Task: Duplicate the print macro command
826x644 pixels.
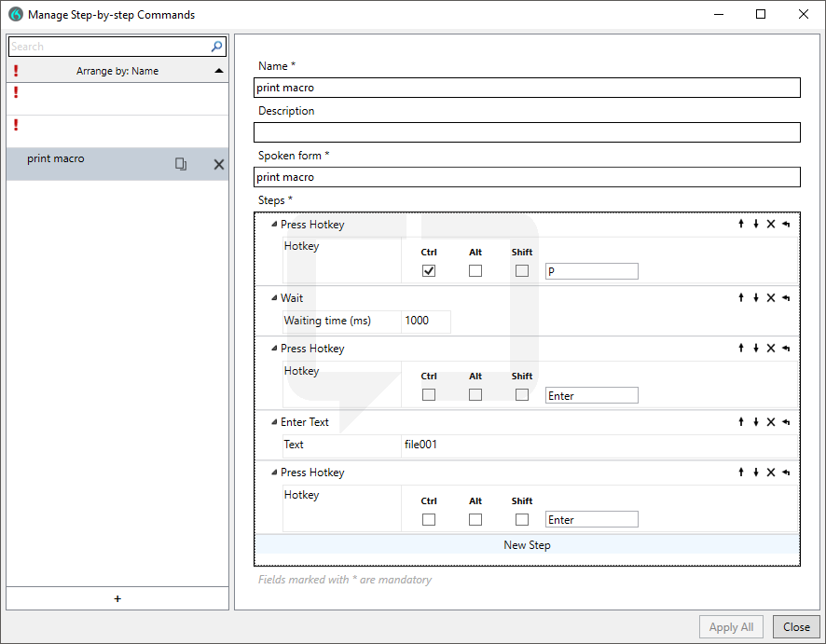Action: pos(181,164)
